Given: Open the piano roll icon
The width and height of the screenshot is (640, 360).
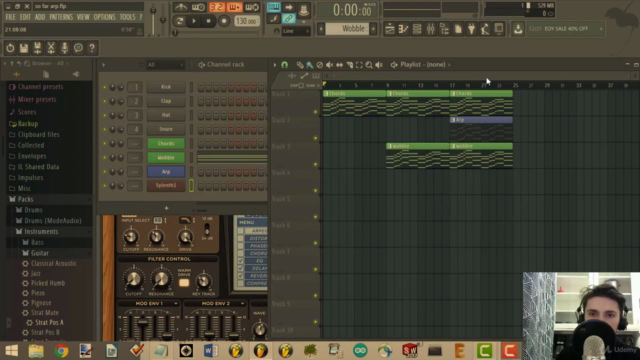Looking at the screenshot, I should (403, 29).
